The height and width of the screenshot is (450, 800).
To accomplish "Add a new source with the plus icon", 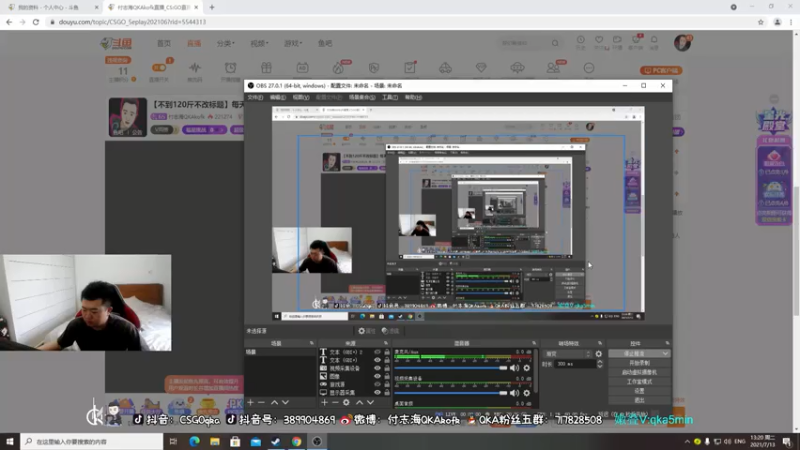I will coord(324,403).
